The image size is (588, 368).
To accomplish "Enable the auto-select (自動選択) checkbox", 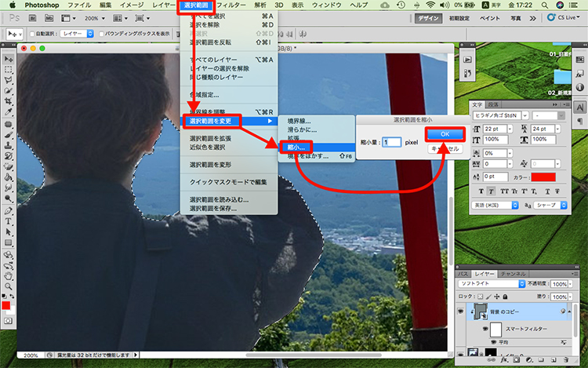I will [x=32, y=34].
